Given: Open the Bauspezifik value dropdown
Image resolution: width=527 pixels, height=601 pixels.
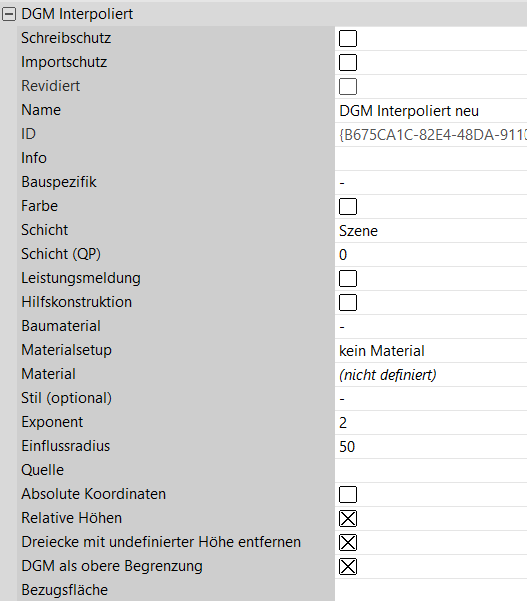Looking at the screenshot, I should pyautogui.click(x=431, y=182).
